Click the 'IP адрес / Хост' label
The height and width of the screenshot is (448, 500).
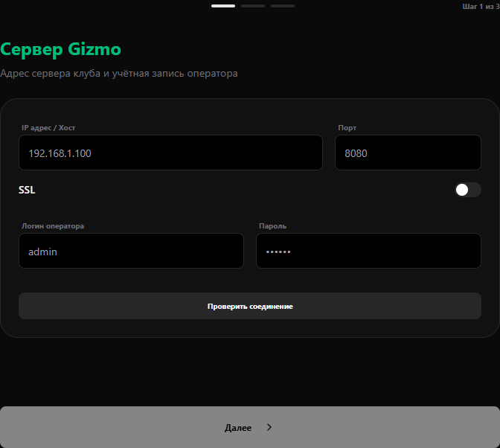[x=48, y=128]
